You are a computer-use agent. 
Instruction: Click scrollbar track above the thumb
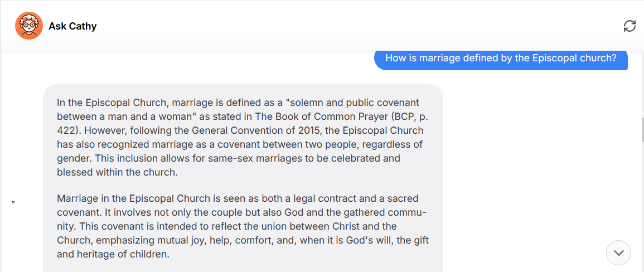click(x=642, y=84)
